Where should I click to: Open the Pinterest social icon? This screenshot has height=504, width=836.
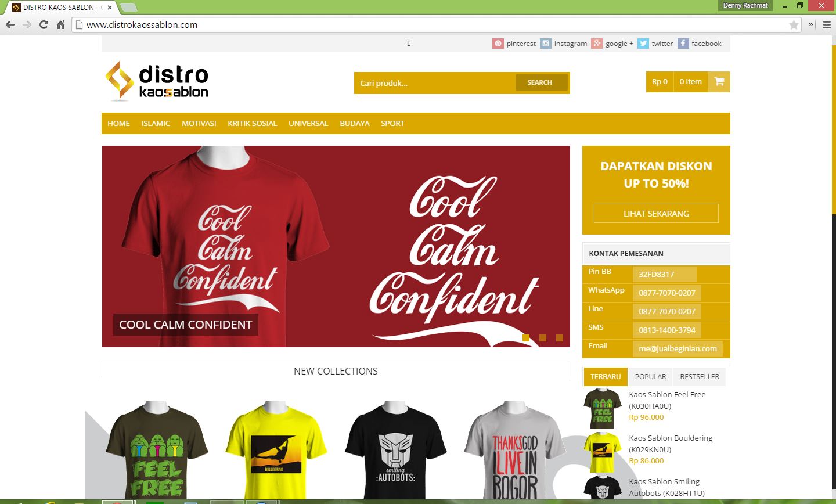[x=498, y=44]
